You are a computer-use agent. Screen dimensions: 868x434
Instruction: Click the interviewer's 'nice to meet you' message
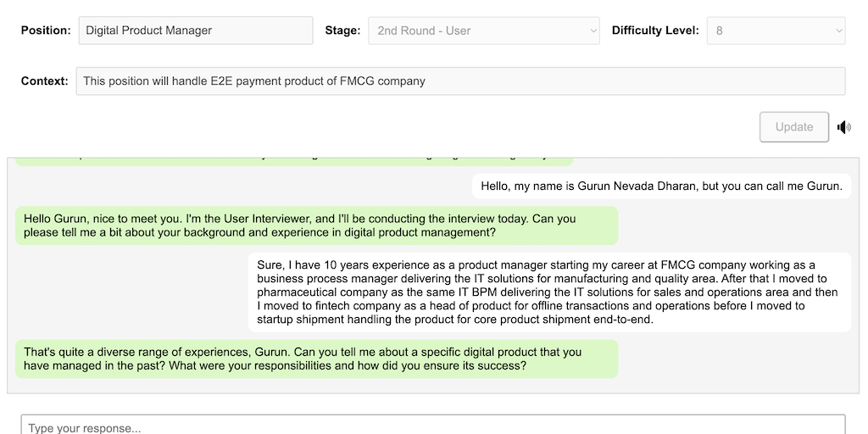(316, 225)
